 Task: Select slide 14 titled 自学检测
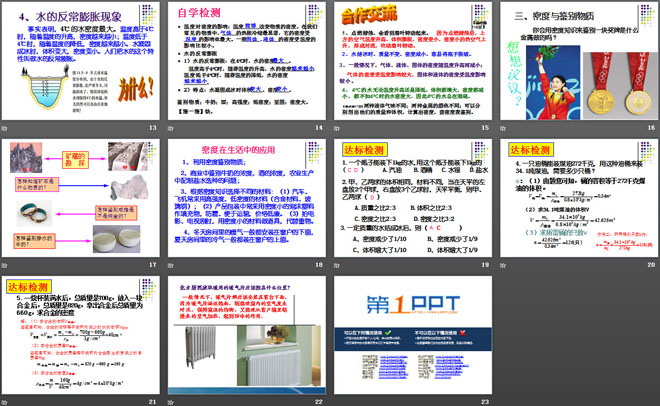245,62
